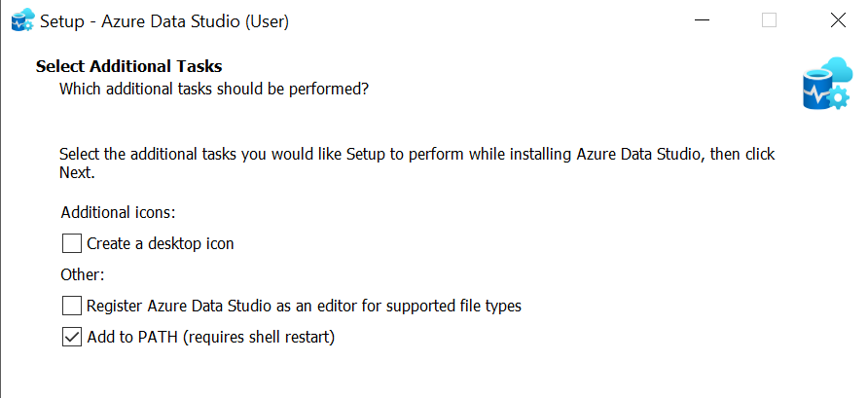Click the 'Add to PATH (requires shell restart)' label
Image resolution: width=868 pixels, height=398 pixels.
click(210, 337)
